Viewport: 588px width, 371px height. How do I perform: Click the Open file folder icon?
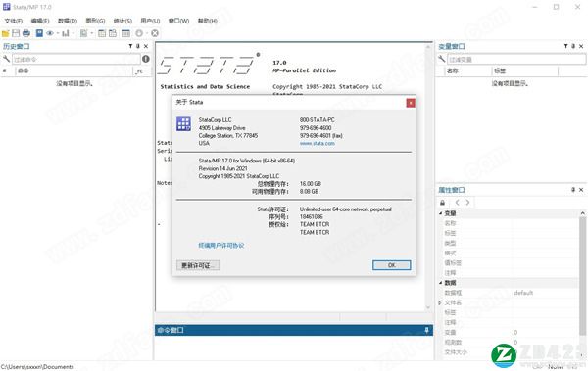tap(5, 33)
